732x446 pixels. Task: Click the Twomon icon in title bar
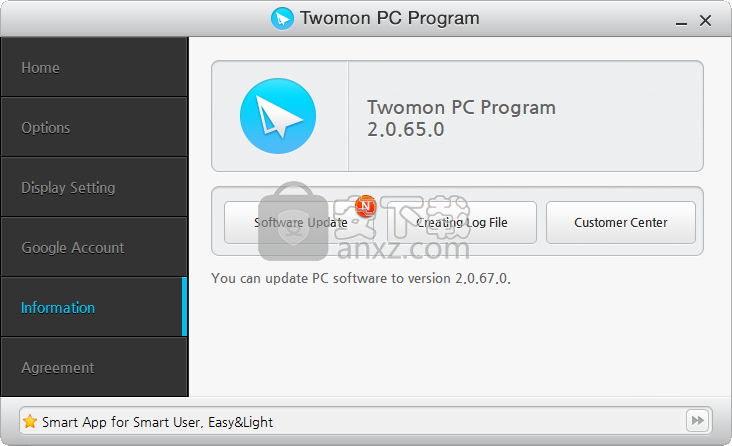pos(282,18)
